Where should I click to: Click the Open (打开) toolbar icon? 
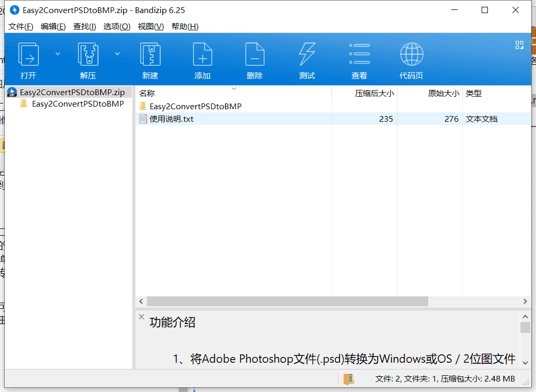tap(28, 54)
